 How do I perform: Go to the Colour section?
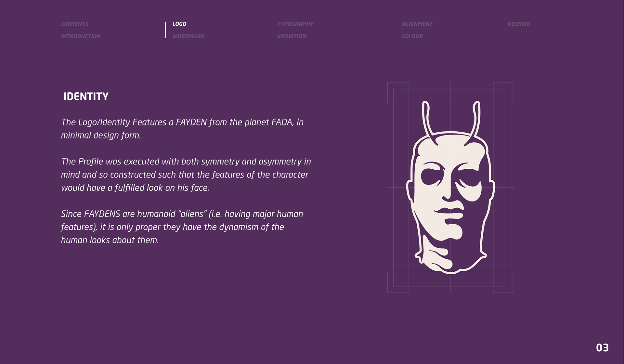click(412, 36)
